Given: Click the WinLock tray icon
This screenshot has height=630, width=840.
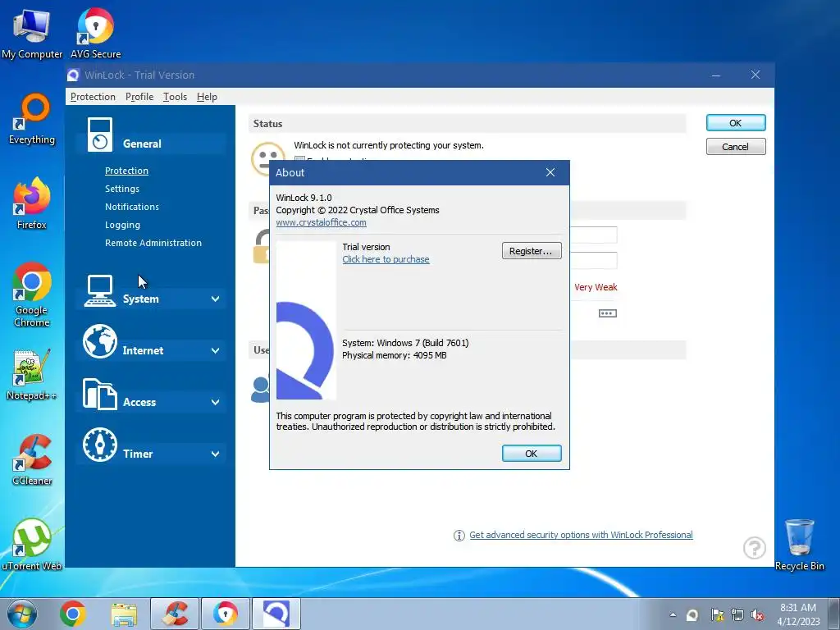Looking at the screenshot, I should (692, 615).
